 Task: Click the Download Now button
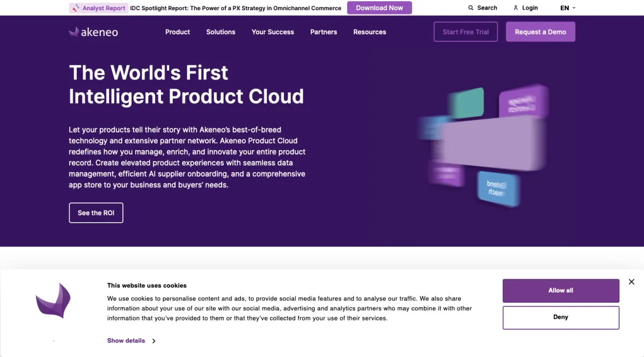(x=379, y=8)
